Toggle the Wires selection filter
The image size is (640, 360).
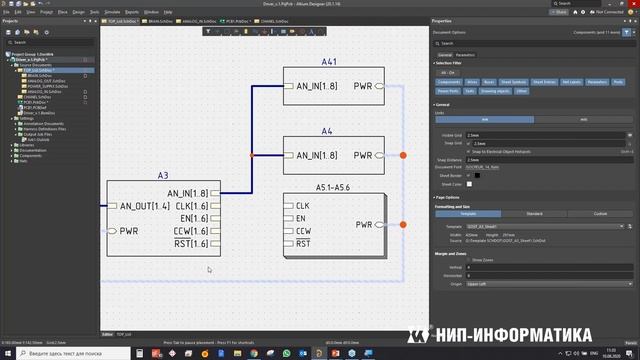[x=472, y=82]
